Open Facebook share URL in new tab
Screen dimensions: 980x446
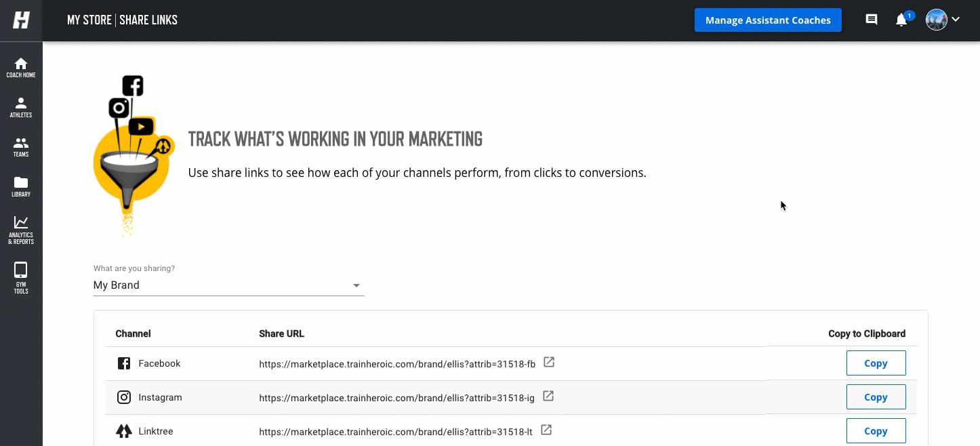[x=550, y=363]
